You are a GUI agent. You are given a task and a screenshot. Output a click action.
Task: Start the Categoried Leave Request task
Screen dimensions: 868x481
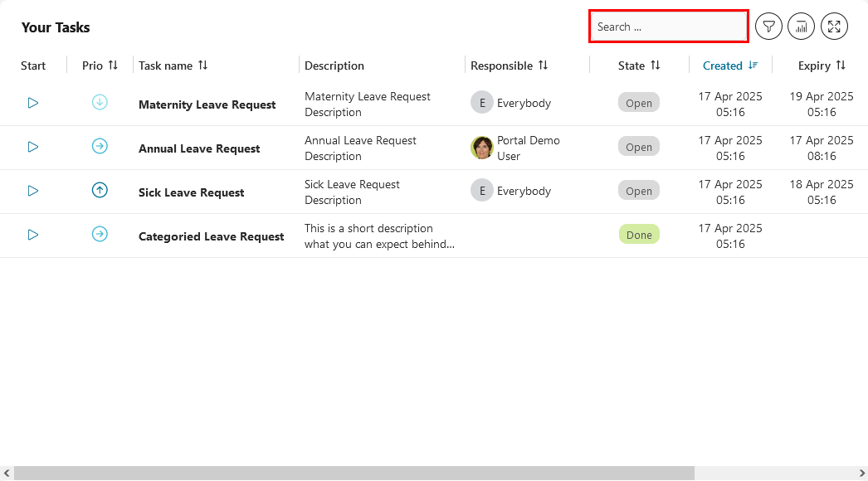(x=33, y=235)
